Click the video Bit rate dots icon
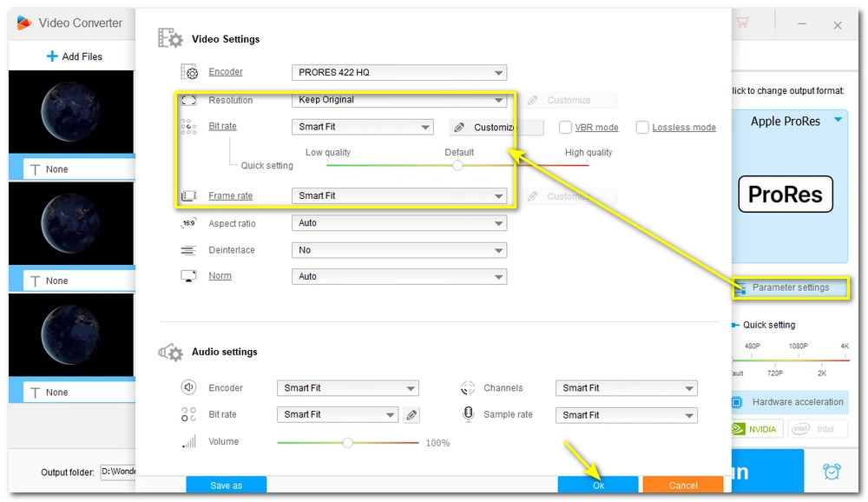Image resolution: width=868 pixels, height=502 pixels. click(188, 126)
